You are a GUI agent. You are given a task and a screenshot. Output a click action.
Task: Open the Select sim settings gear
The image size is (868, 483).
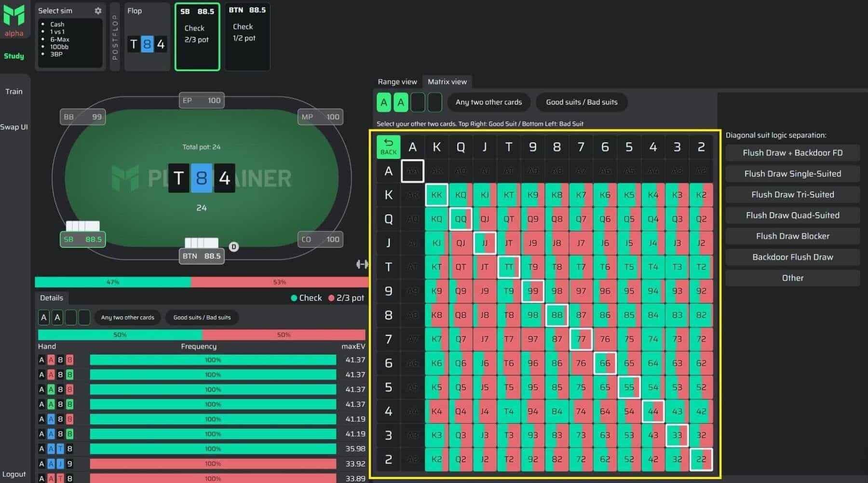coord(98,11)
